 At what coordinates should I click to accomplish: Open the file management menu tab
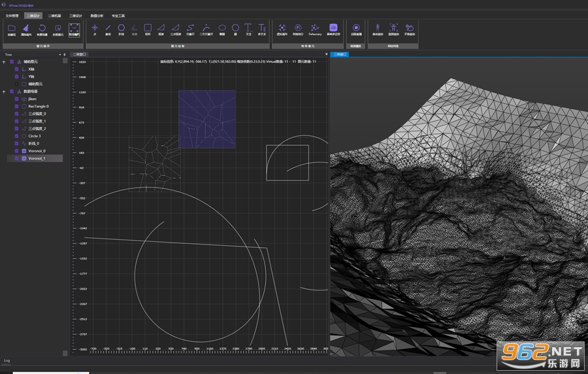pos(12,16)
